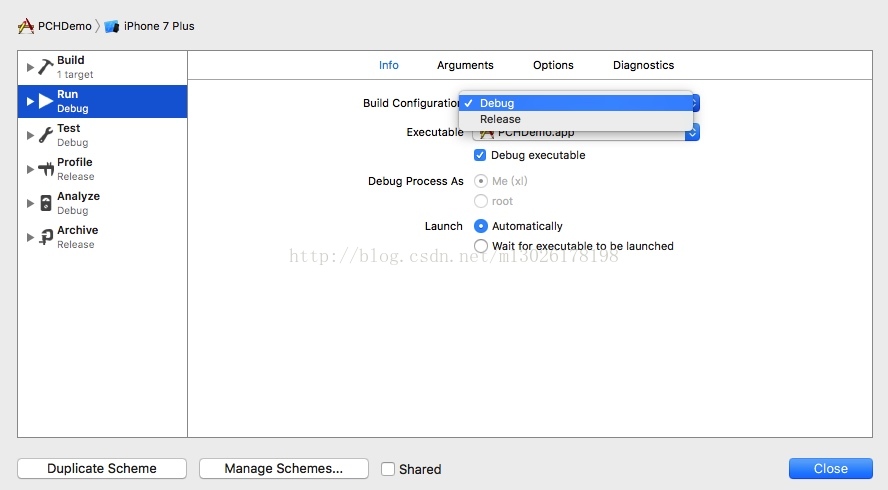The height and width of the screenshot is (490, 888).
Task: Expand the Test action disclosure triangle
Action: pyautogui.click(x=30, y=135)
